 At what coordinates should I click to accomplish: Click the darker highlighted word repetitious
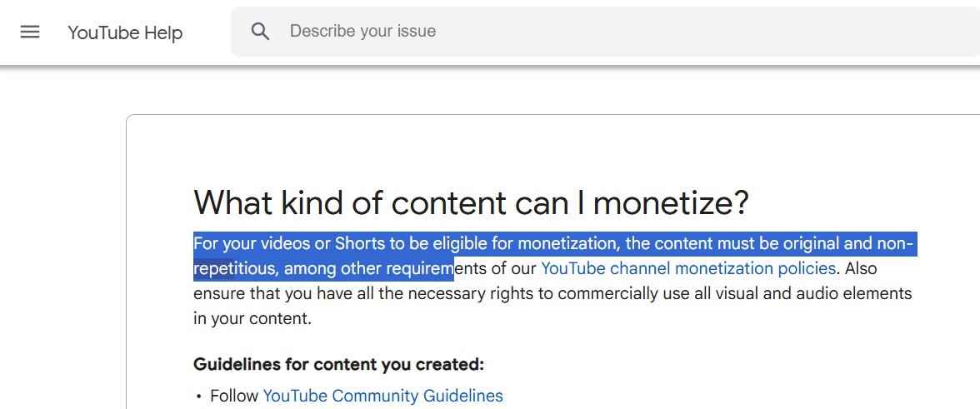coord(234,269)
